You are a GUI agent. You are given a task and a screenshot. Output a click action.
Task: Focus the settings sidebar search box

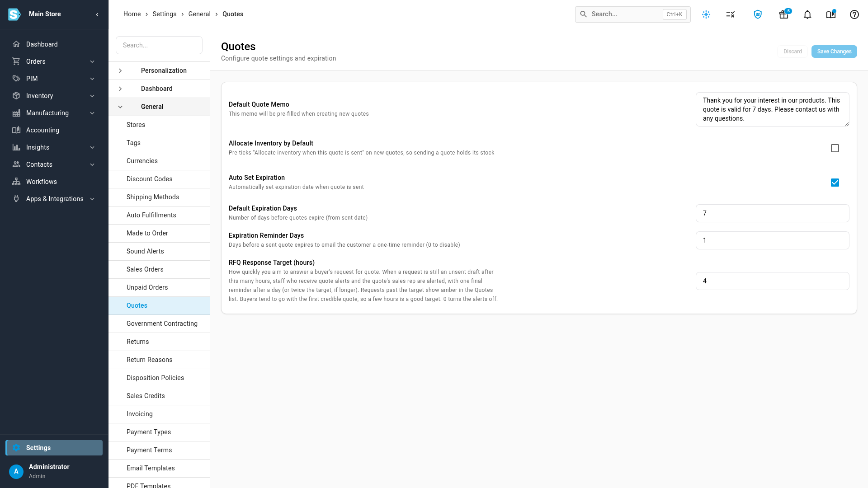(x=159, y=45)
